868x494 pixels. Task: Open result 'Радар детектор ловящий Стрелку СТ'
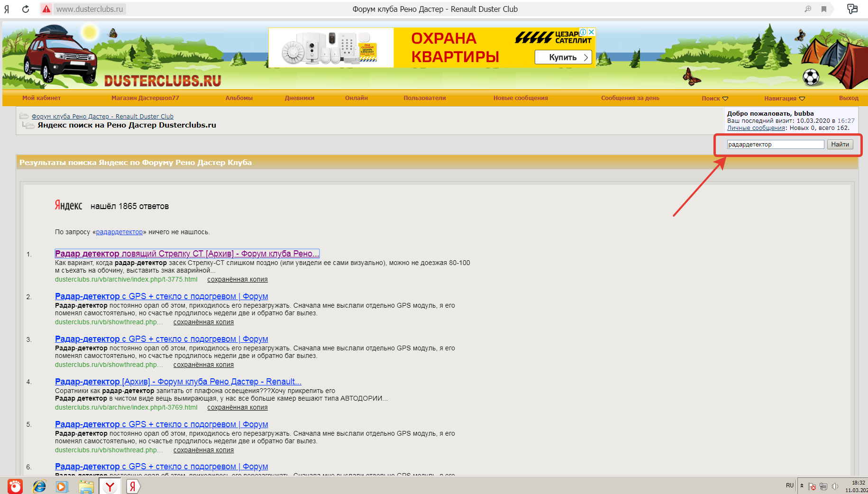[x=187, y=254]
